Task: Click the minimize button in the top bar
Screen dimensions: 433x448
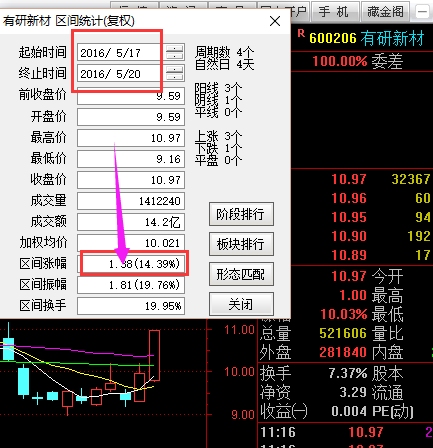Action: coord(422,12)
